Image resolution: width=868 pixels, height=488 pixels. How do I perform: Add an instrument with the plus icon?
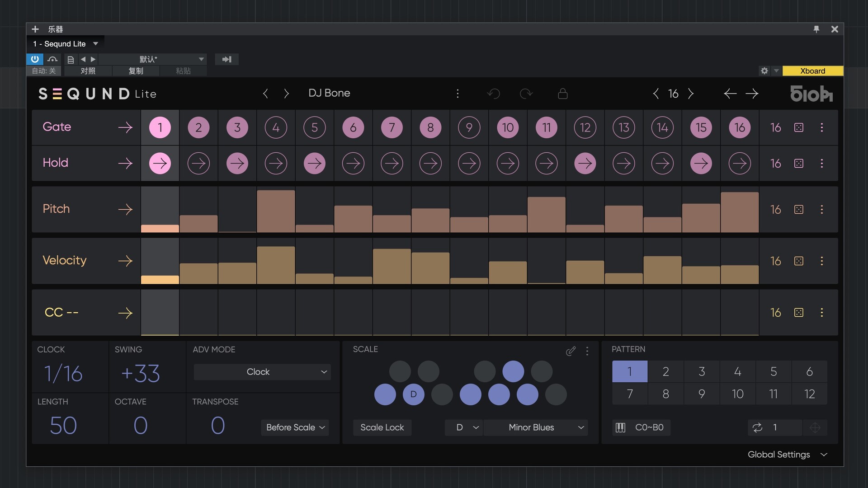pos(35,29)
